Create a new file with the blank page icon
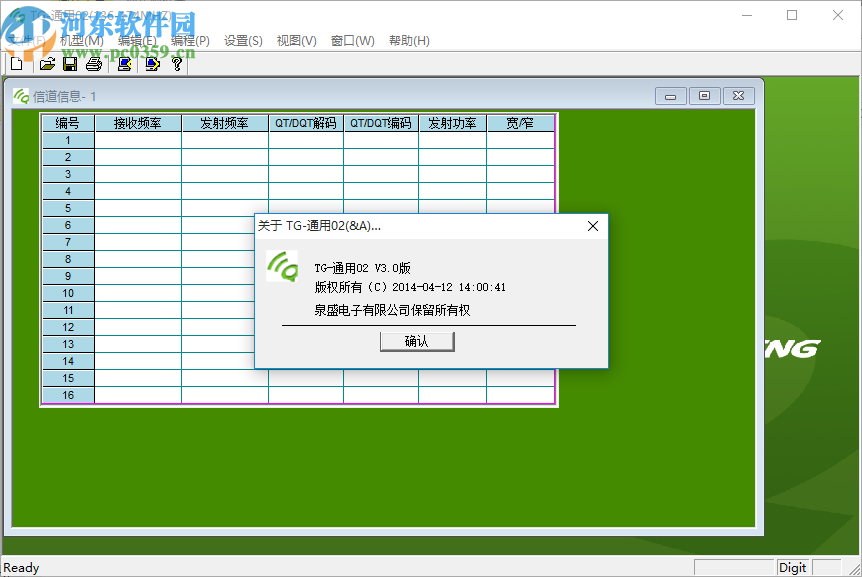The image size is (862, 577). click(x=16, y=64)
